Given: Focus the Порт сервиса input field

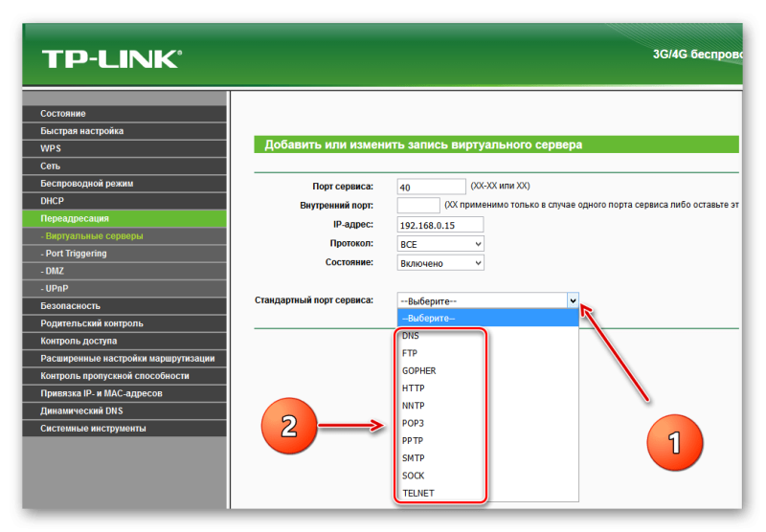Looking at the screenshot, I should 432,187.
